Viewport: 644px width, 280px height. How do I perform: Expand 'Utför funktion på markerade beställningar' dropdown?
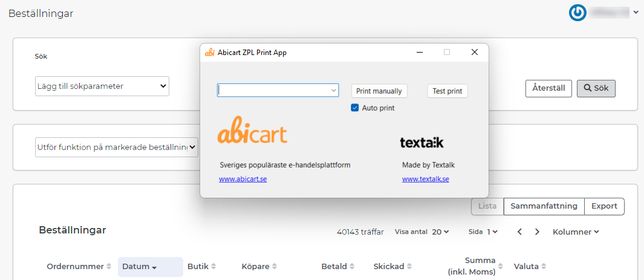click(116, 146)
